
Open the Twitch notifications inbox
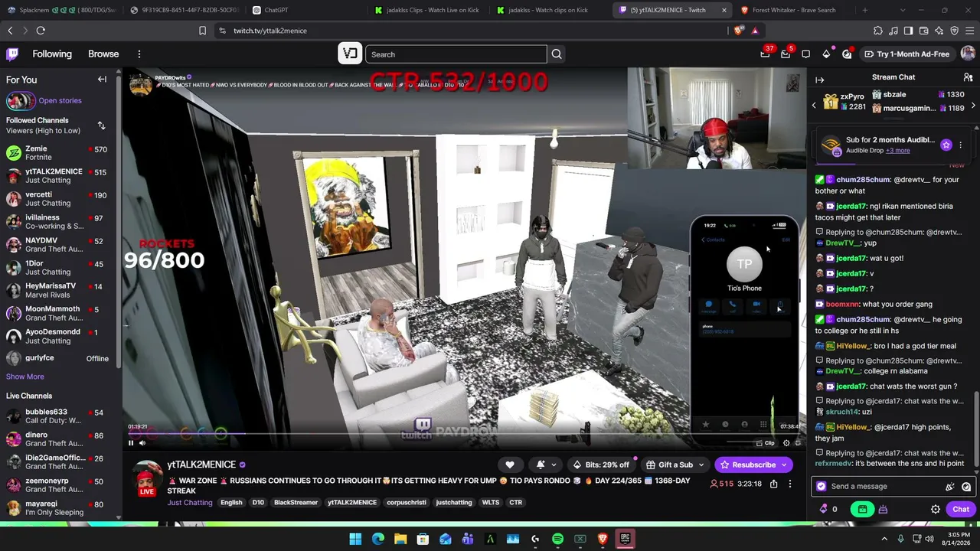(786, 54)
